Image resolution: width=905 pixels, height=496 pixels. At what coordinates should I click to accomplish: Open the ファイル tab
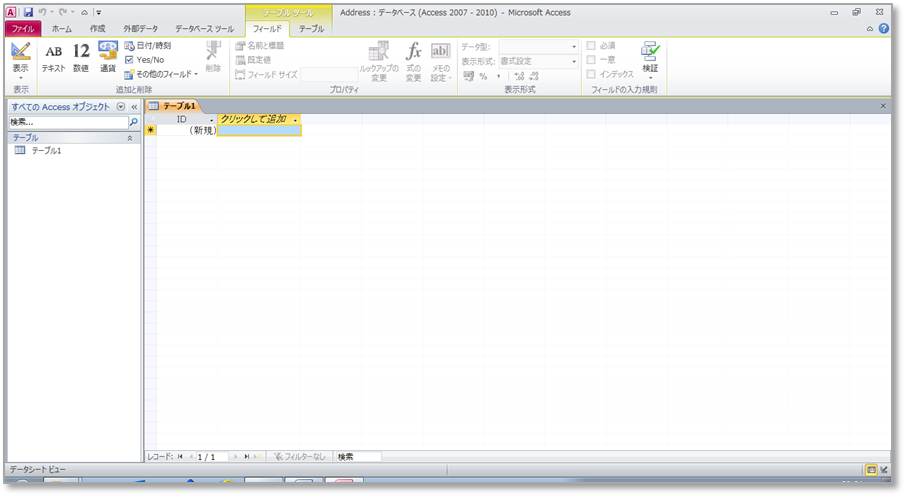23,28
